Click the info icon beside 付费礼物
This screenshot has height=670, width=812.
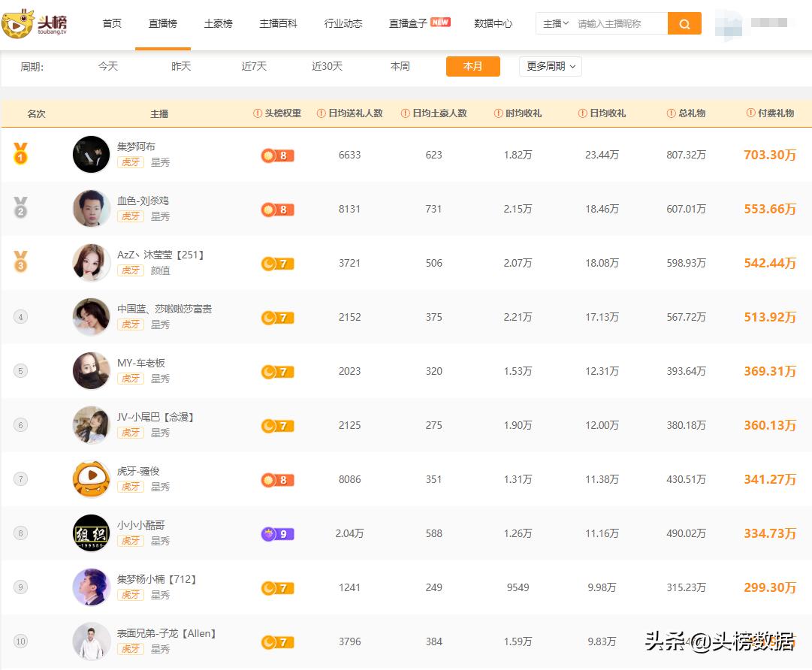750,113
